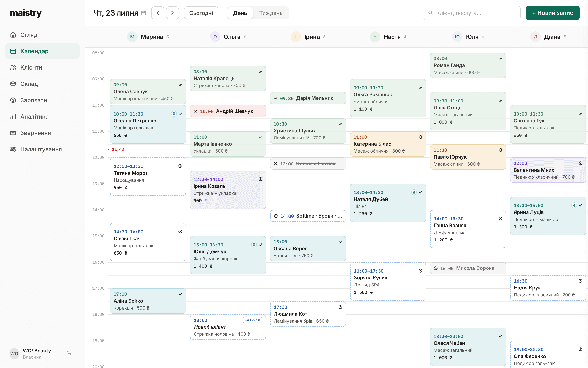Open the Клієнти menu item

point(42,67)
